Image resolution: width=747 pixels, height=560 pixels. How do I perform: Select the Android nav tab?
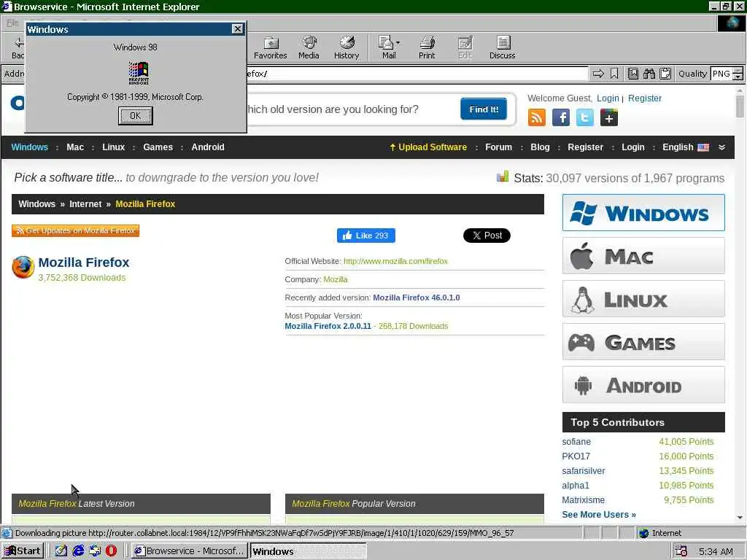(x=208, y=147)
